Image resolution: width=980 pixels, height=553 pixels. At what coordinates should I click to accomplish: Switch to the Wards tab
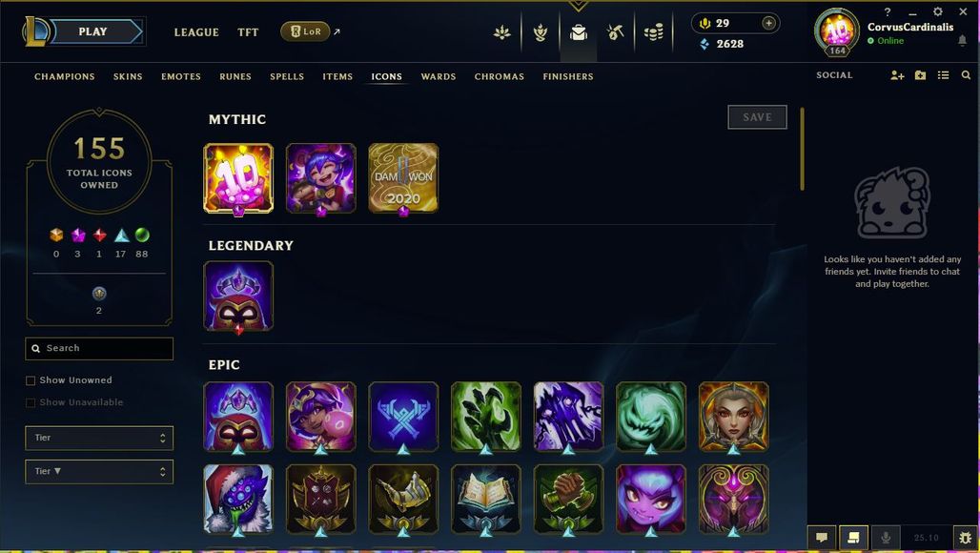coord(439,76)
